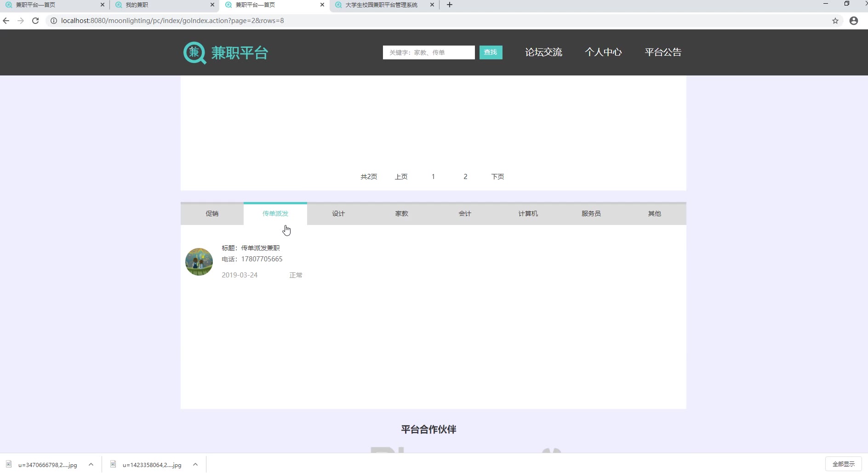
Task: Expand options for u=1423358064 download
Action: pyautogui.click(x=195, y=465)
